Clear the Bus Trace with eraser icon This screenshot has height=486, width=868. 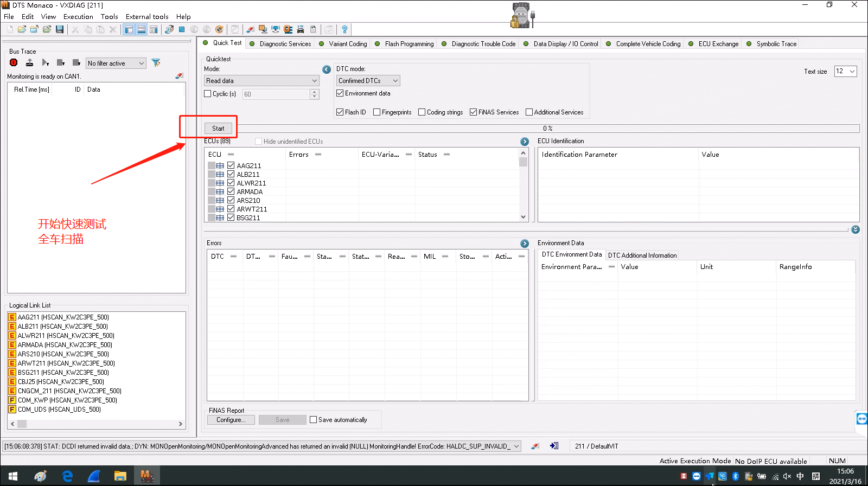click(x=180, y=76)
